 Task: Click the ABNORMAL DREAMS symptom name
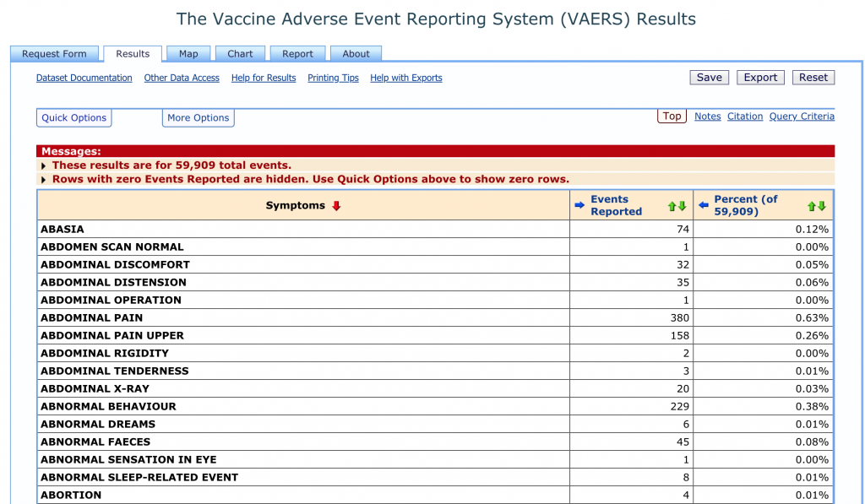tap(98, 424)
